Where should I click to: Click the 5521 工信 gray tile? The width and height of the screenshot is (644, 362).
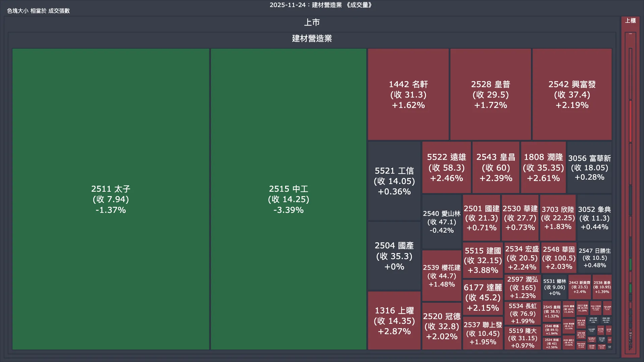394,181
